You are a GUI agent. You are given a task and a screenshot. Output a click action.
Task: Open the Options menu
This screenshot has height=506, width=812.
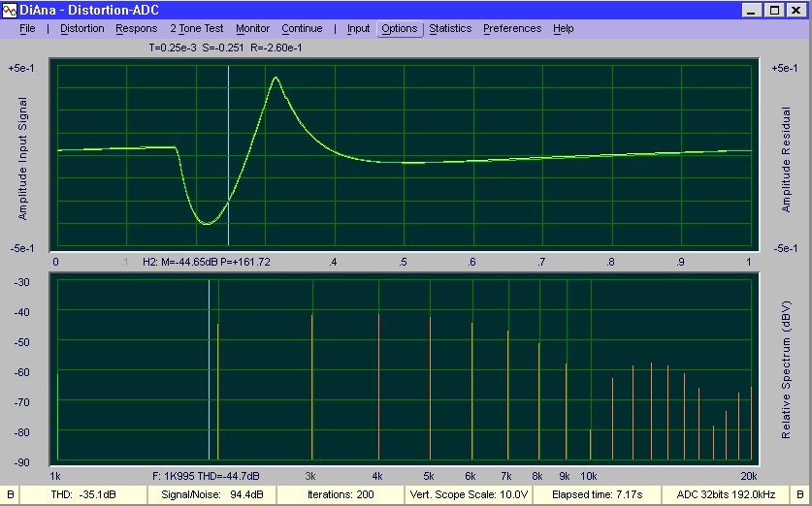pyautogui.click(x=400, y=28)
